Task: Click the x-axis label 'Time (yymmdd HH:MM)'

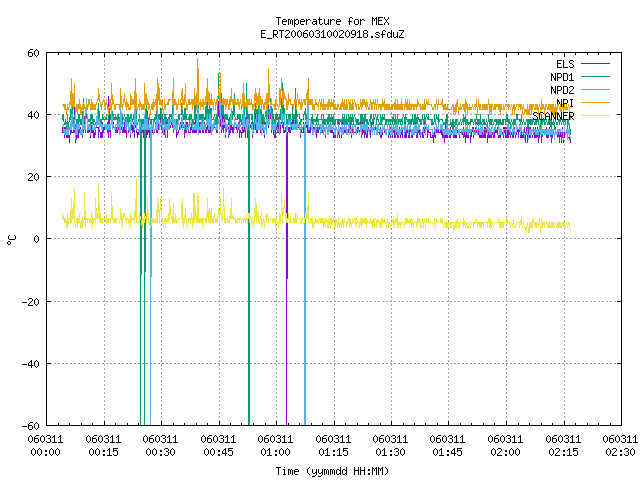Action: [x=332, y=471]
